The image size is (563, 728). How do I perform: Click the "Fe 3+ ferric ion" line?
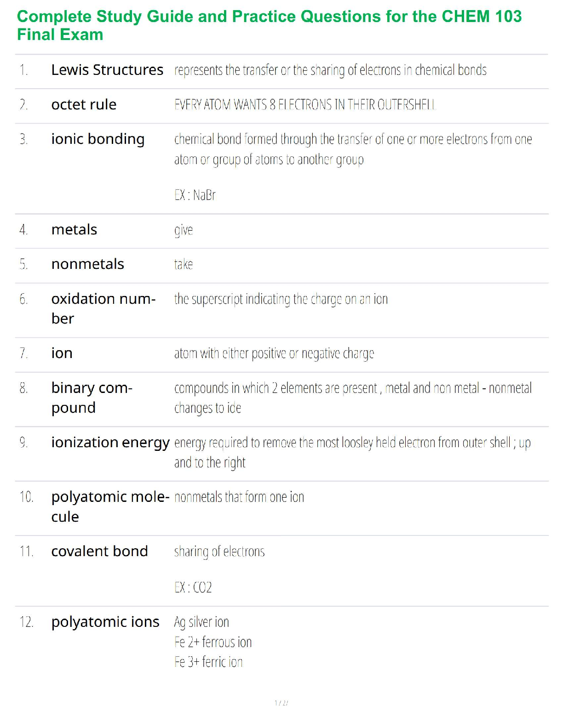(x=208, y=662)
